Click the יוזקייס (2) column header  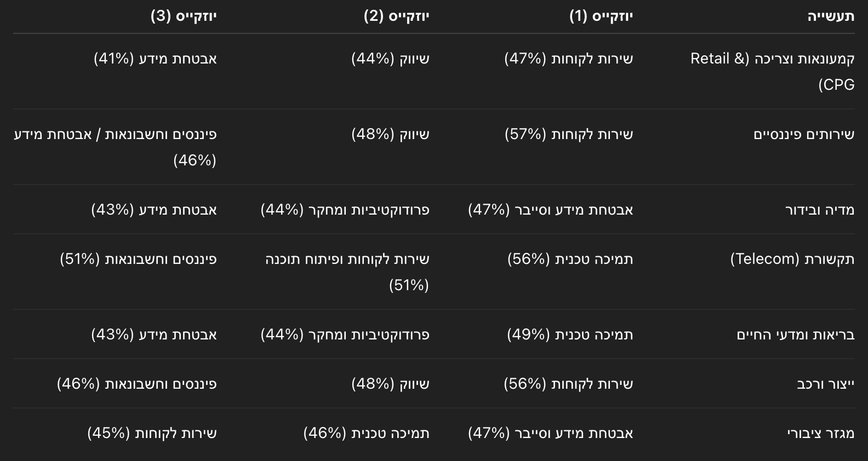[396, 16]
